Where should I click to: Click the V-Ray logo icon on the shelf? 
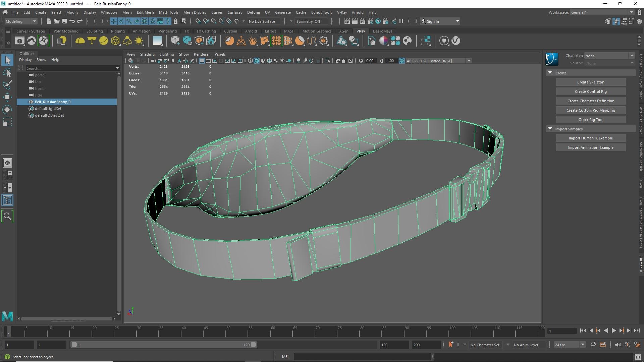(456, 41)
